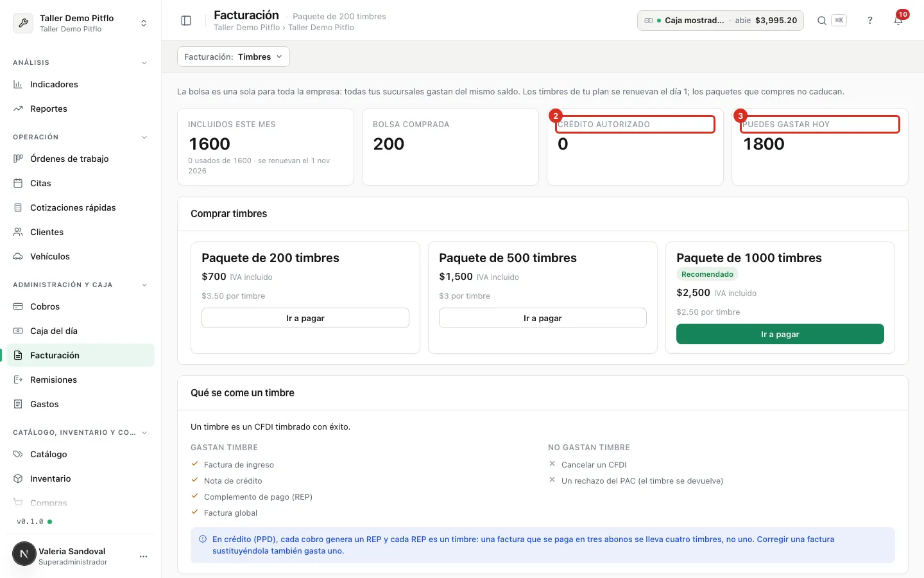Collapse the Catálogo, Inventario section
The image size is (924, 578).
click(x=144, y=433)
